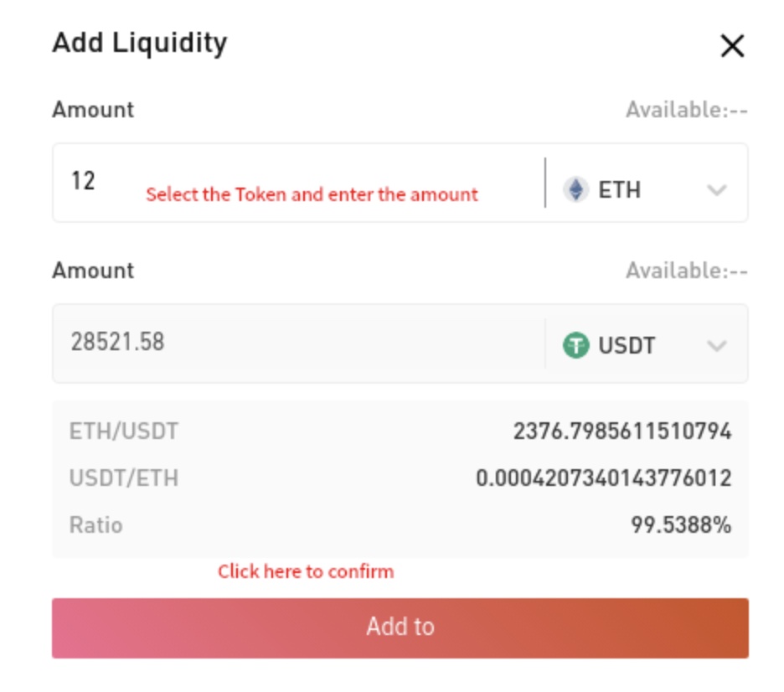Open token selector via USDT label

[x=627, y=345]
